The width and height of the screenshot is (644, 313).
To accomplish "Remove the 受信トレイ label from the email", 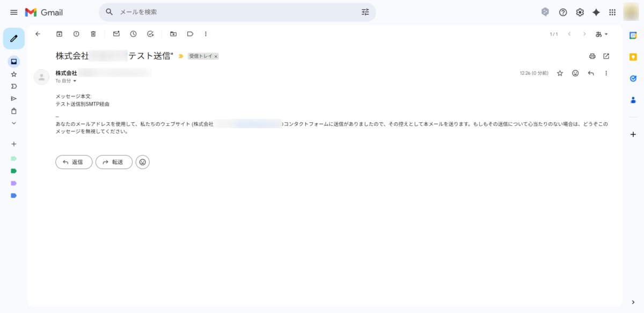I will pos(216,56).
